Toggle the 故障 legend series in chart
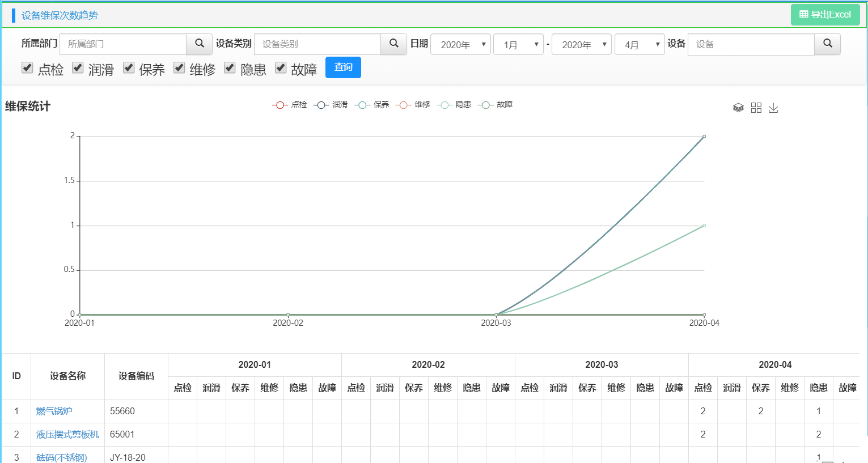The width and height of the screenshot is (868, 463). click(496, 105)
